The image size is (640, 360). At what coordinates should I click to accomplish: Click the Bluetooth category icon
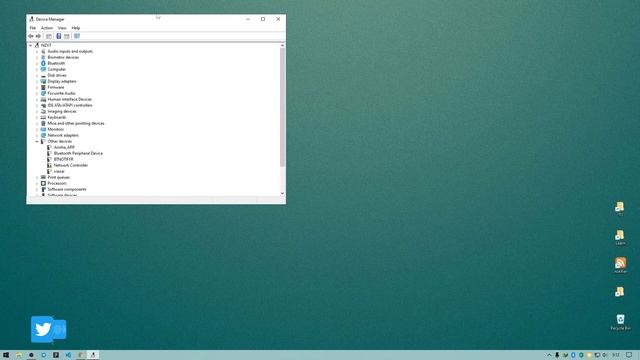pyautogui.click(x=43, y=63)
